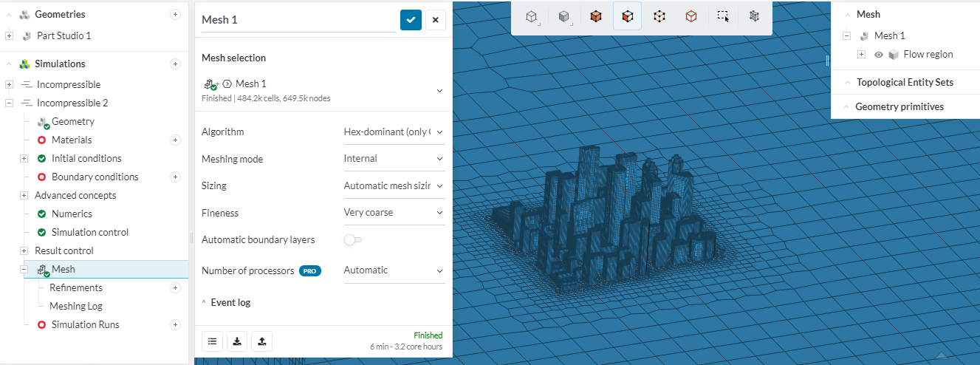Expand the Part Studio 1 tree node

9,35
